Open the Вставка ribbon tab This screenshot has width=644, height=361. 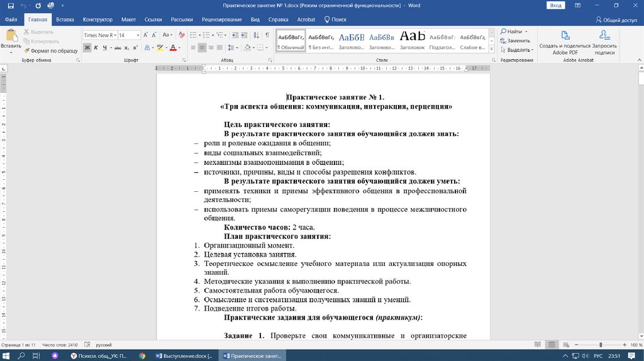[65, 19]
